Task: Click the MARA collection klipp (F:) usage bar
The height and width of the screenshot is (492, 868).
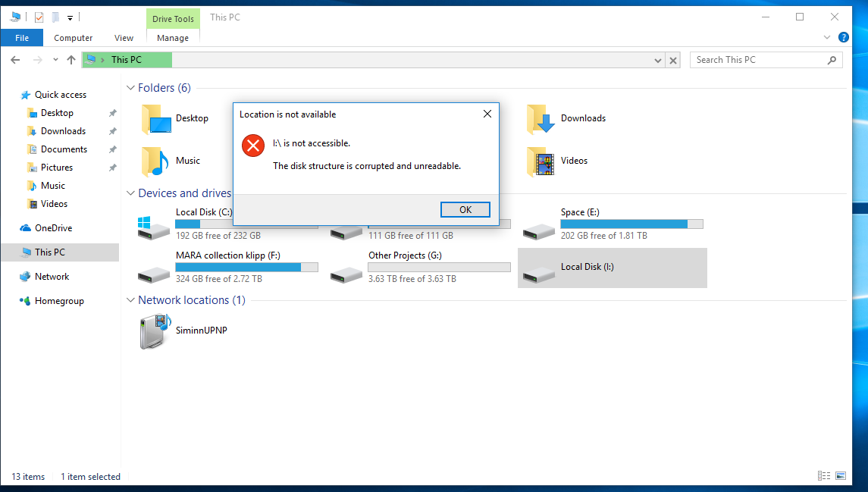Action: point(246,267)
